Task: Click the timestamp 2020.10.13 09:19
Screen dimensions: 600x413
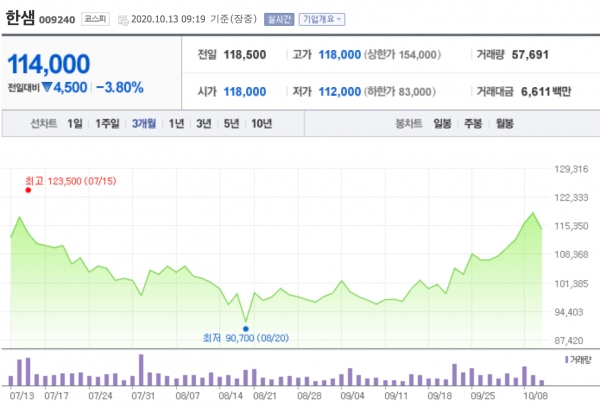Action: coord(168,19)
